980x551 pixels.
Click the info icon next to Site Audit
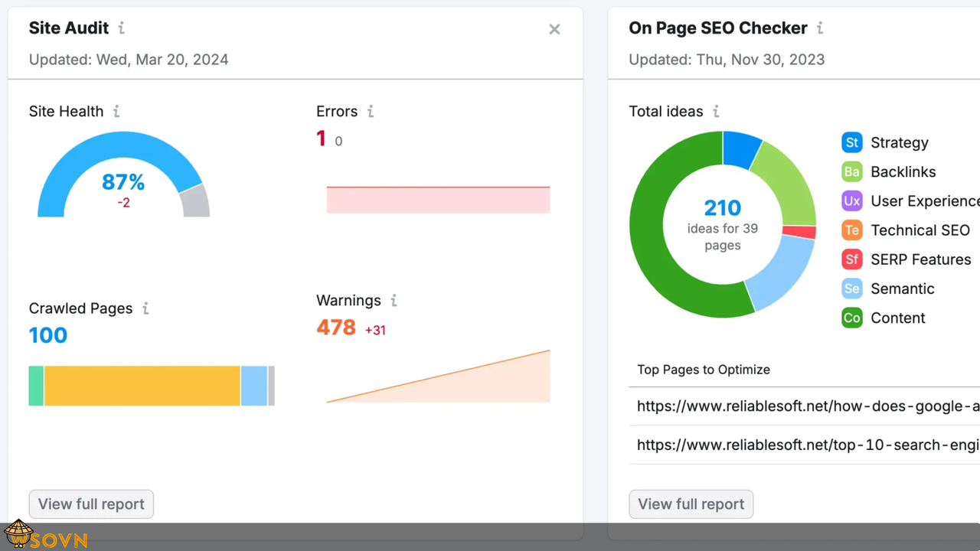tap(121, 28)
